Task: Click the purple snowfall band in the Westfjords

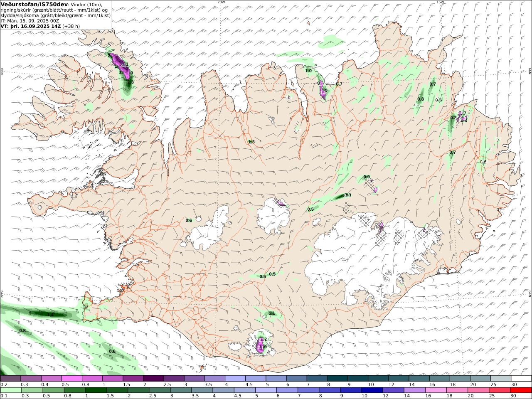Action: 121,66
